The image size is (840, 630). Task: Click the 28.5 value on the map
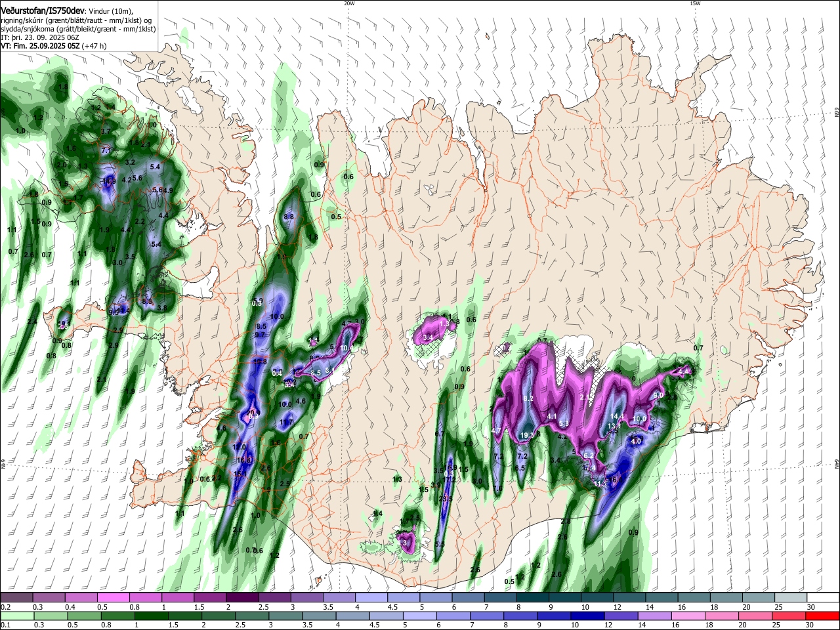point(446,499)
